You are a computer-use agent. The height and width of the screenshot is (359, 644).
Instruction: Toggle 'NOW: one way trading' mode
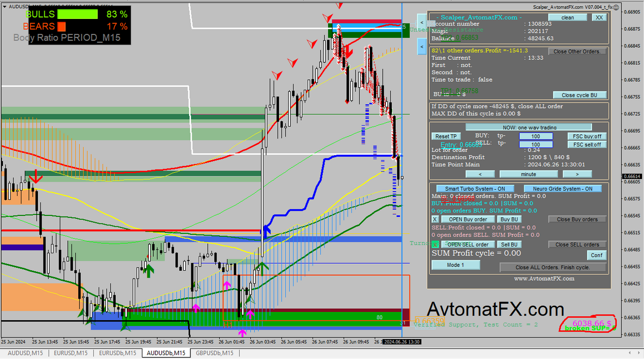(529, 128)
